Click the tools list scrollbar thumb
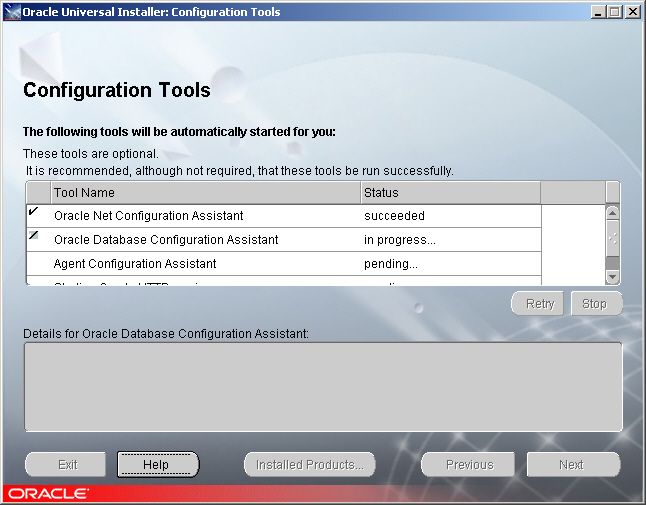646x505 pixels. coord(613,238)
